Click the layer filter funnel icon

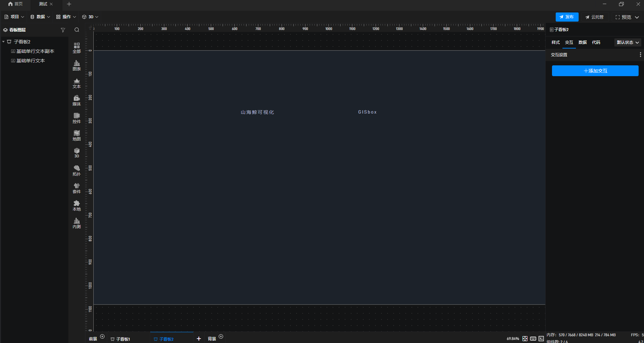[63, 30]
